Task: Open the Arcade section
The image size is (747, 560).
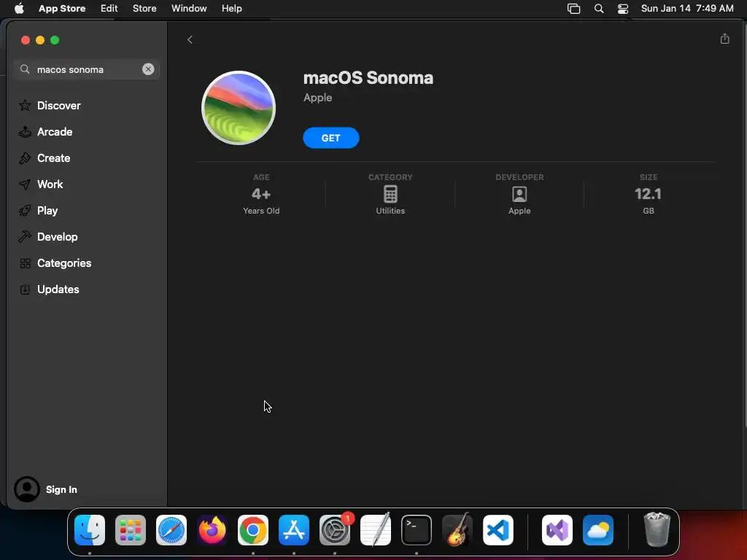Action: (x=45, y=131)
